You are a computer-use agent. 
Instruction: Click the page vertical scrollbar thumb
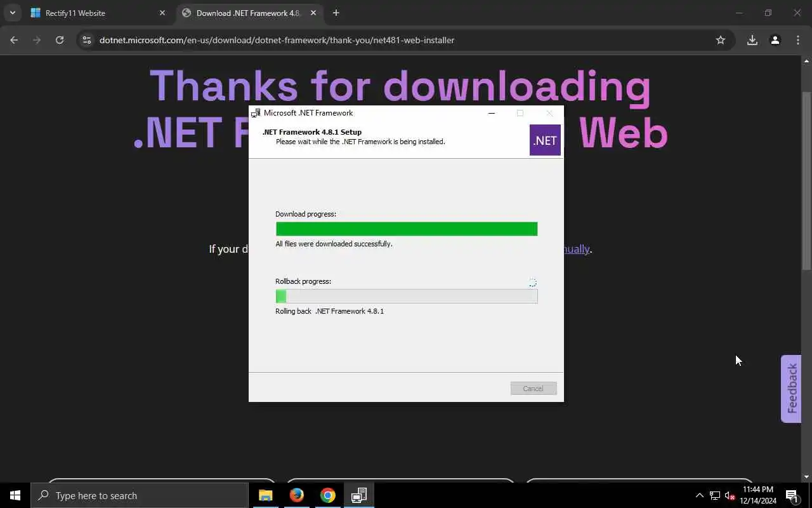pyautogui.click(x=806, y=181)
